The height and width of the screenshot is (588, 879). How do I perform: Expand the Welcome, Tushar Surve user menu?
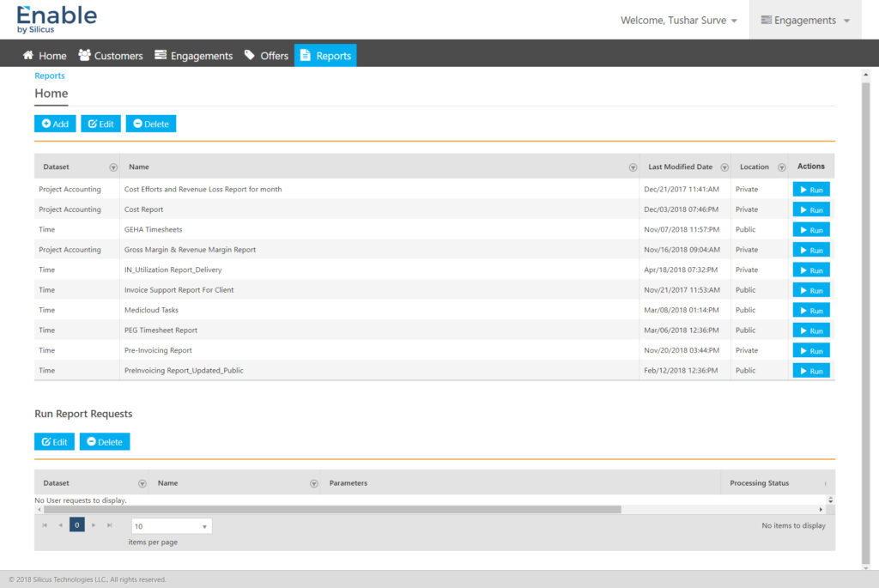(x=678, y=21)
